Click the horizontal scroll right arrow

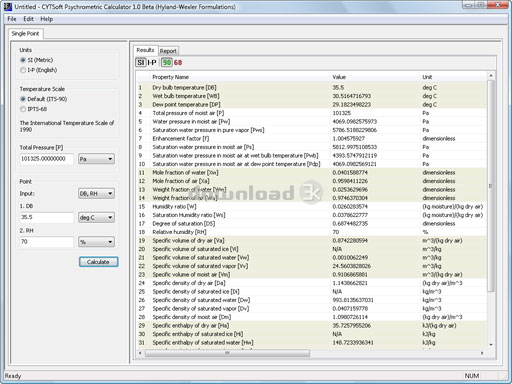482,353
